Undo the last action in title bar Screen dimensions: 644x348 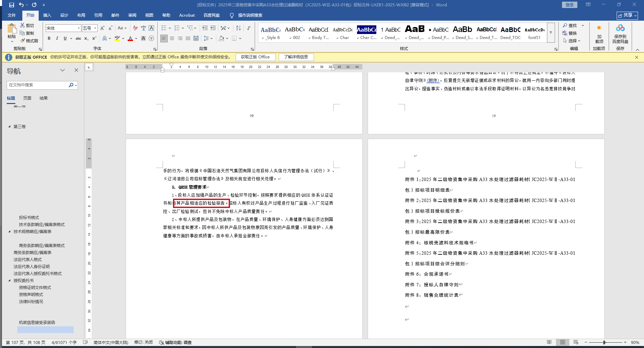point(21,5)
